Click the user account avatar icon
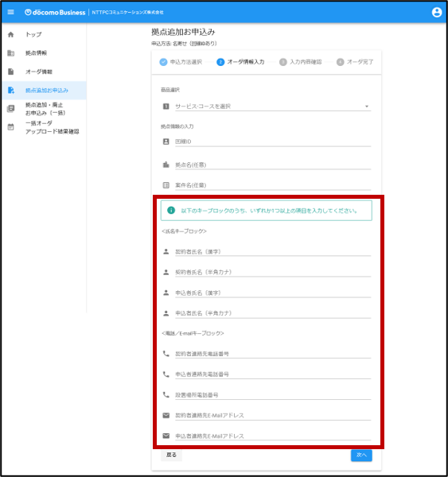 (x=437, y=12)
